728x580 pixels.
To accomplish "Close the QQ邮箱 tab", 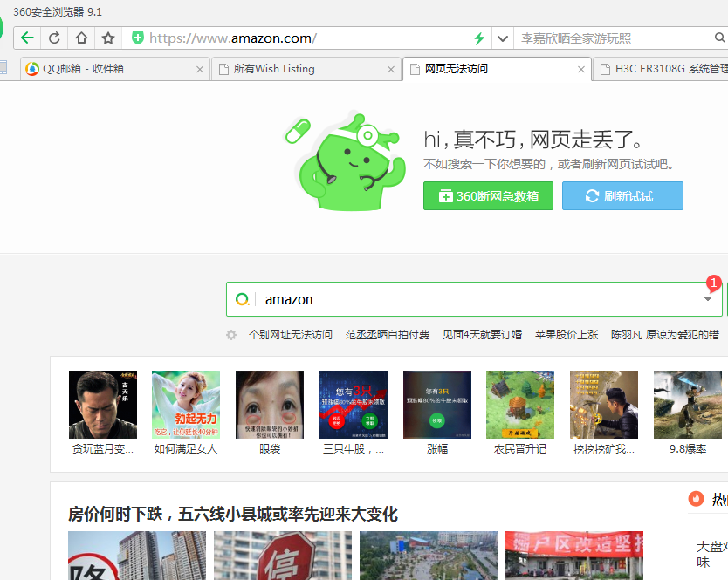I will (x=200, y=69).
